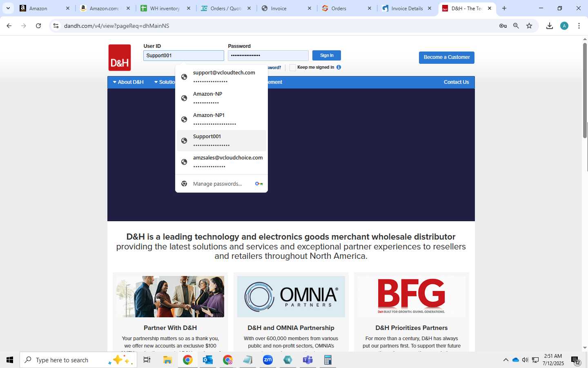The height and width of the screenshot is (368, 588).
Task: Open Chrome three-dot menu
Action: tap(579, 26)
